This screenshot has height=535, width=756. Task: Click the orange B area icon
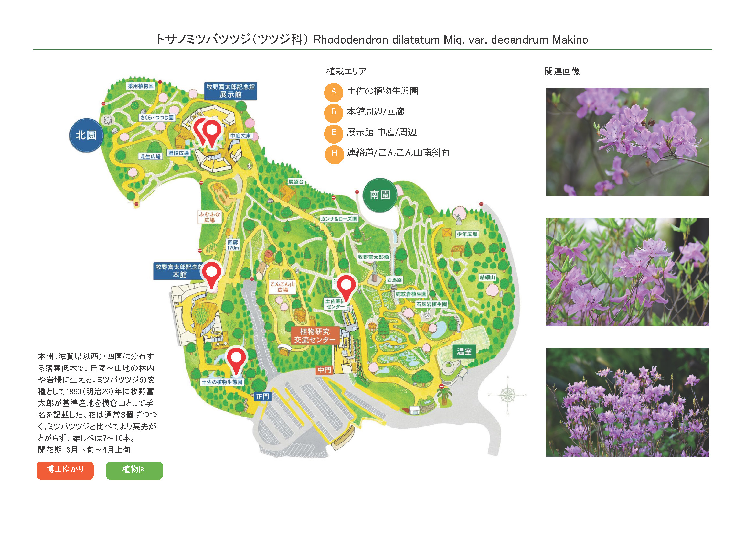coord(334,113)
